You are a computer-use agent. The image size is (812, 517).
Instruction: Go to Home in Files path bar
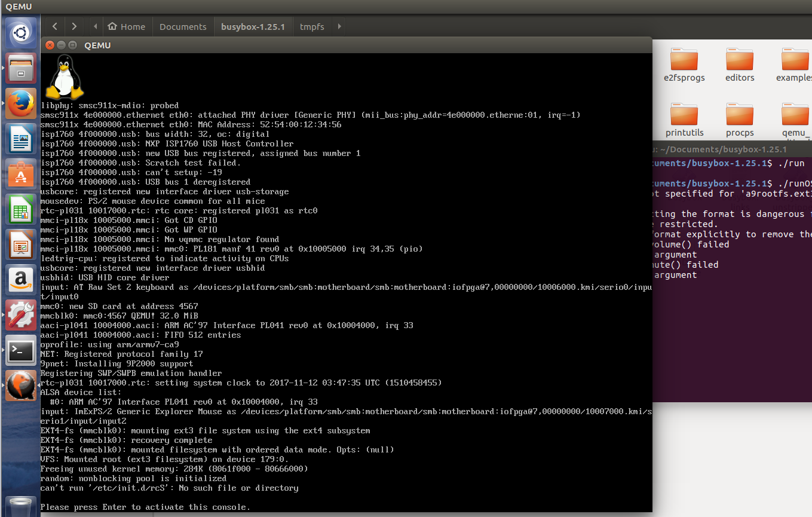point(127,26)
